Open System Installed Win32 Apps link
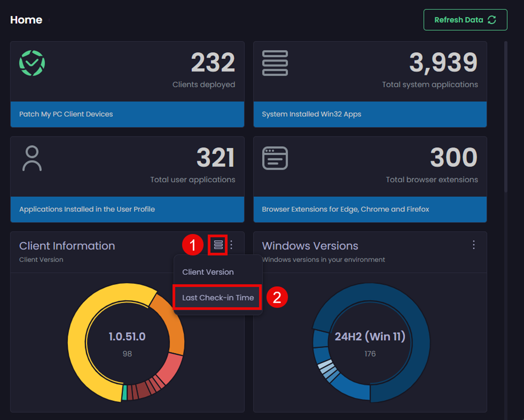The width and height of the screenshot is (524, 420). click(x=311, y=114)
